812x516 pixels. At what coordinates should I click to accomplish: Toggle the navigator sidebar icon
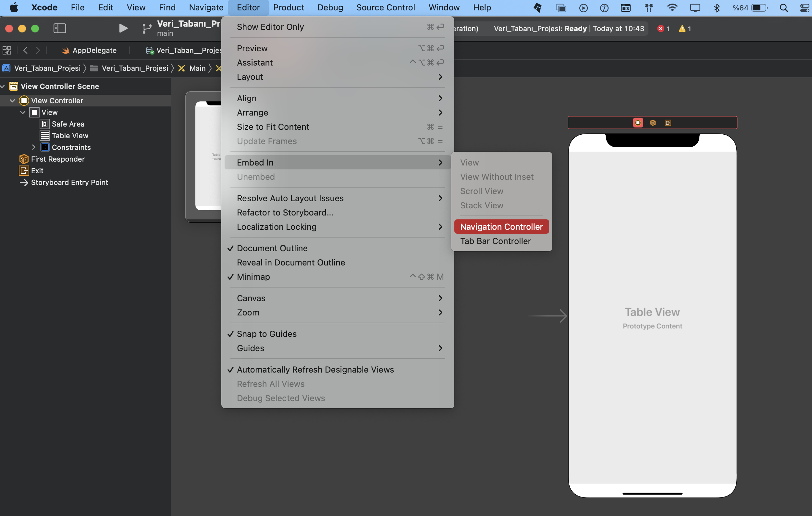coord(60,28)
